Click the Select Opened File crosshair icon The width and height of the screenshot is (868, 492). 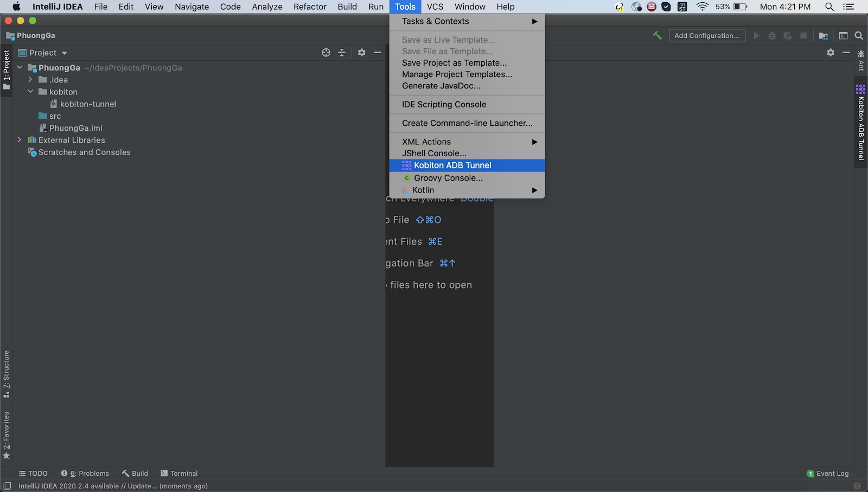pyautogui.click(x=325, y=53)
